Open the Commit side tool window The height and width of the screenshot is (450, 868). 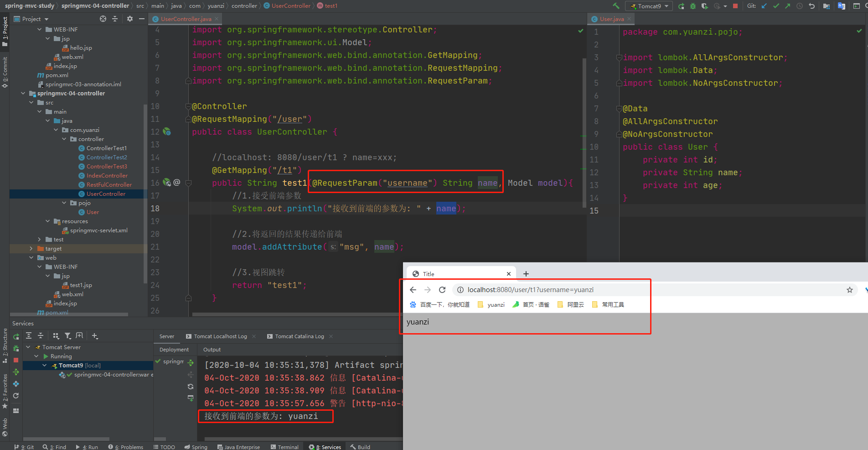click(x=5, y=72)
